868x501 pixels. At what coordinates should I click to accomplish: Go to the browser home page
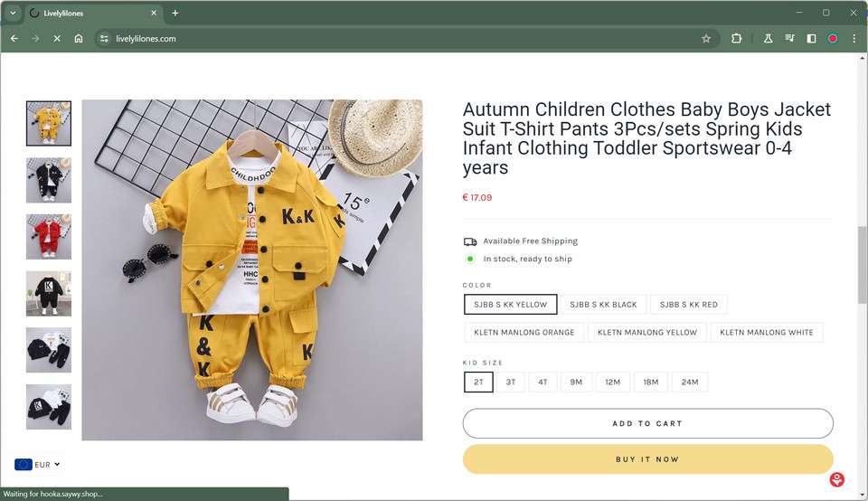[x=79, y=39]
